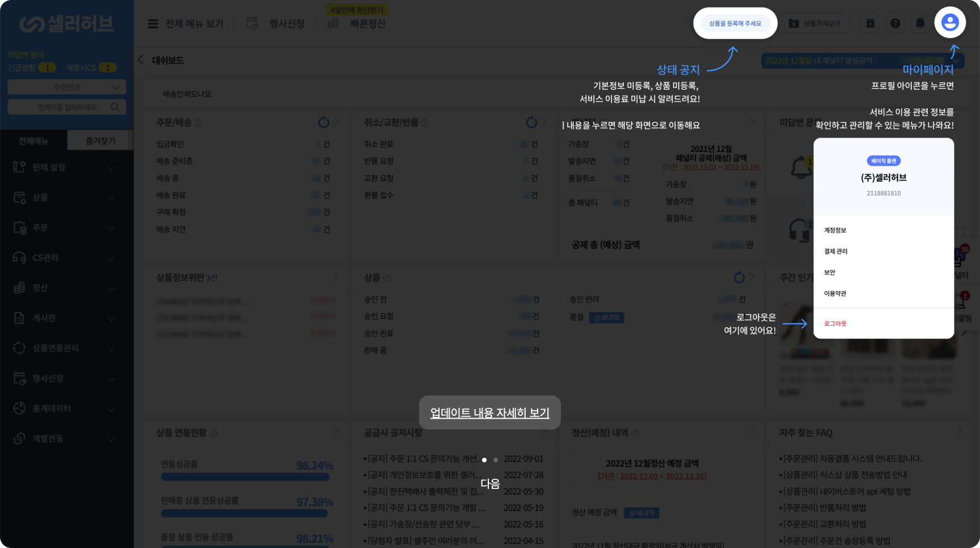Select the second carousel page dot
Image resolution: width=980 pixels, height=548 pixels.
(x=496, y=460)
